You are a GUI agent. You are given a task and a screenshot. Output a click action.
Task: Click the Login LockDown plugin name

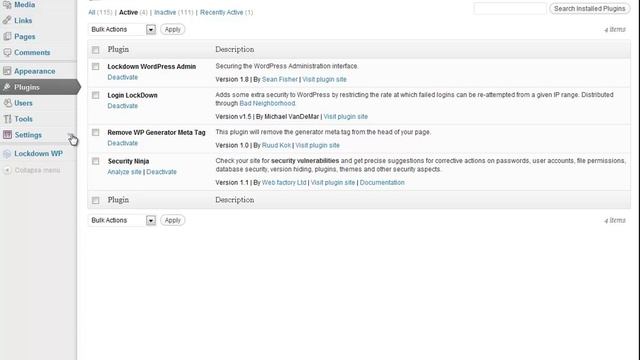point(132,95)
